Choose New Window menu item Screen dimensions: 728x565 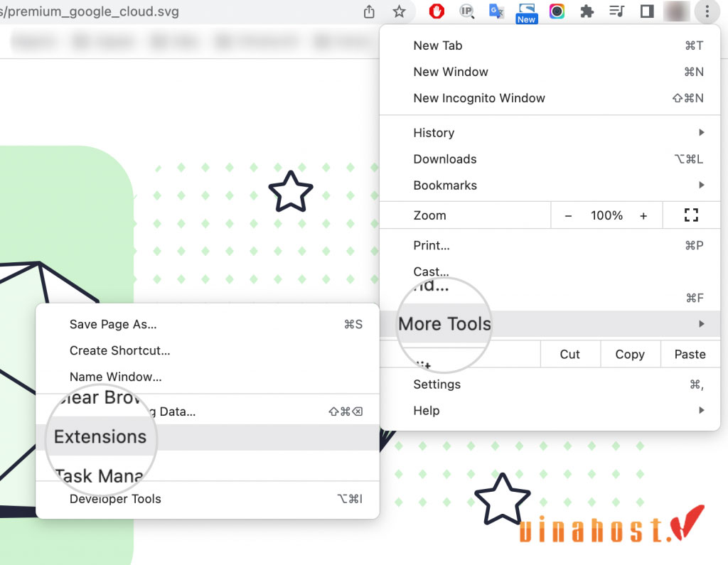pyautogui.click(x=550, y=72)
